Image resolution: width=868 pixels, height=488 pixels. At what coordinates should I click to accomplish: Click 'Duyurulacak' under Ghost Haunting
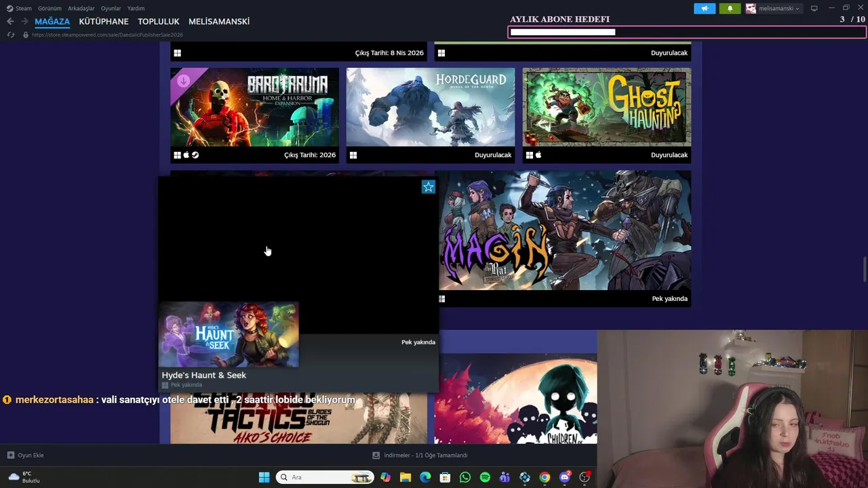tap(669, 155)
